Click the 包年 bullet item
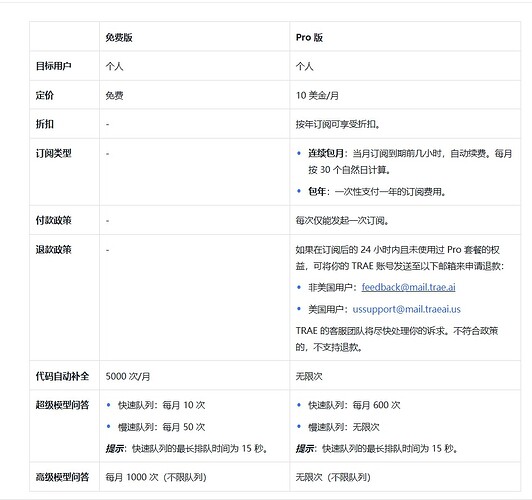 click(377, 192)
